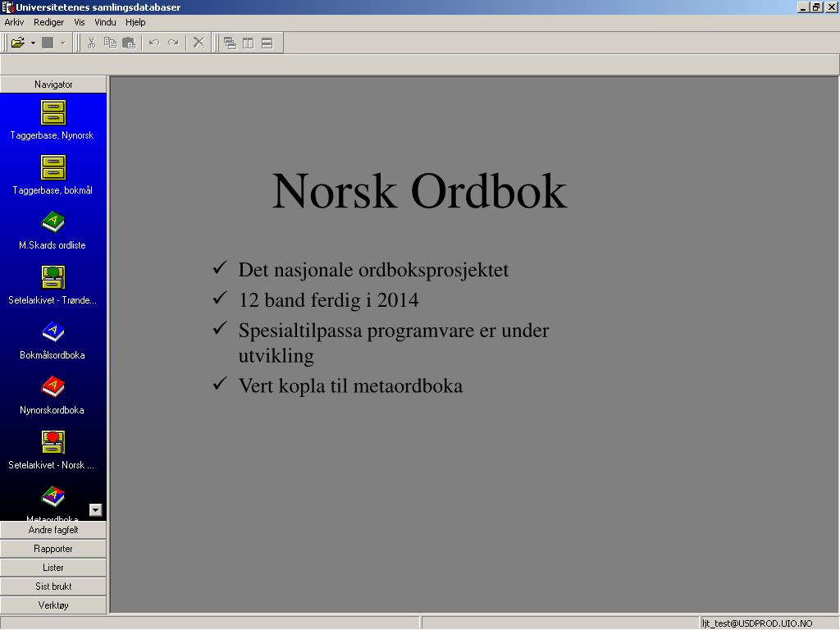Click the delete X toolbar icon
The height and width of the screenshot is (630, 840).
[199, 43]
